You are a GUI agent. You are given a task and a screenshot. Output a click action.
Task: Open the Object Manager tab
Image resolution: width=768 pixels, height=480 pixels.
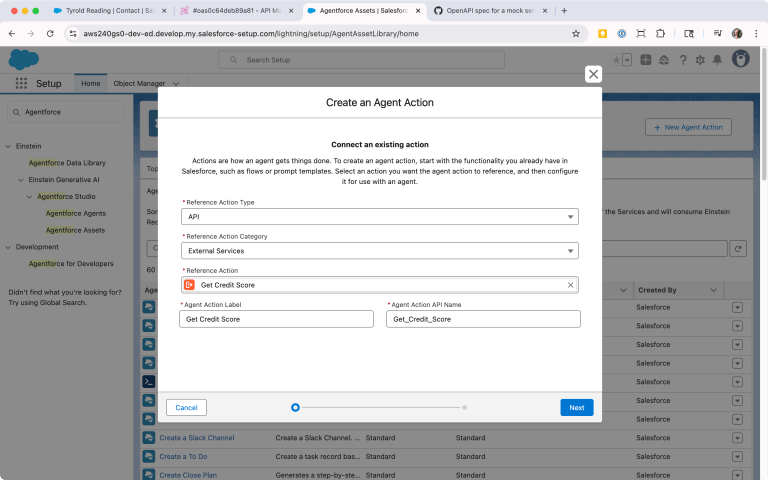[139, 83]
